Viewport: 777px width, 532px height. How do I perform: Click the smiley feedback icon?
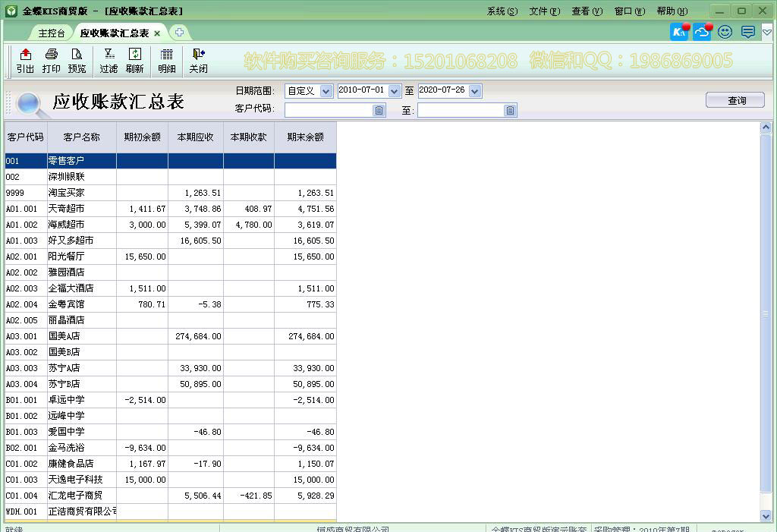click(724, 32)
